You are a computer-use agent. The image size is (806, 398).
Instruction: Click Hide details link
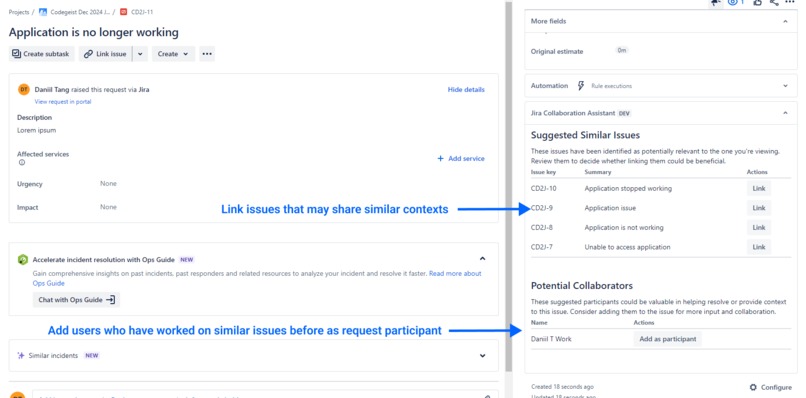[466, 89]
